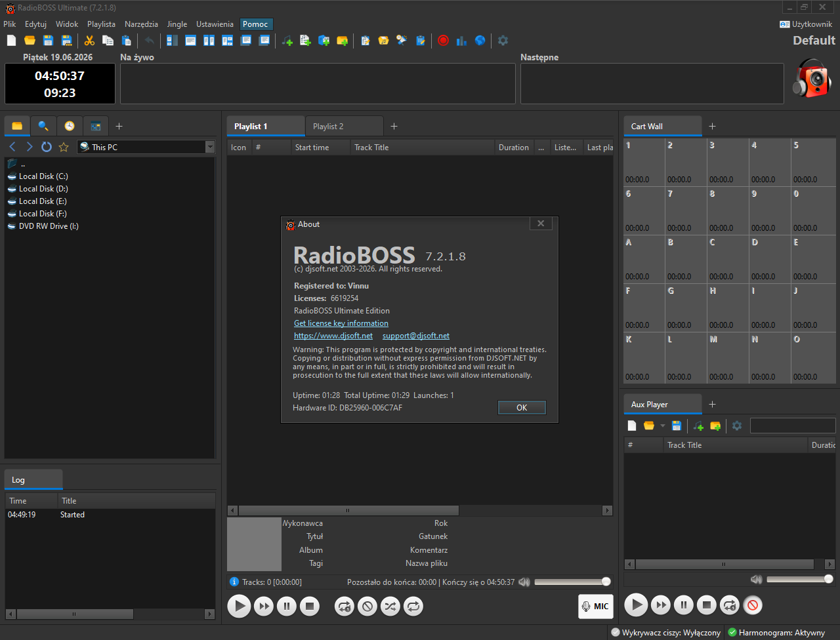Image resolution: width=840 pixels, height=640 pixels.
Task: Toggle the repeat-one track button in main player
Action: click(x=345, y=607)
